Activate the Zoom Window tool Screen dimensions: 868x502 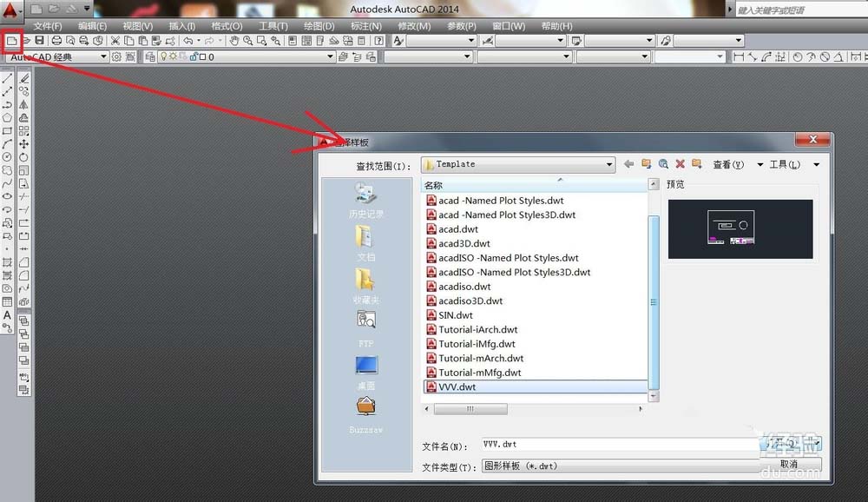[261, 41]
